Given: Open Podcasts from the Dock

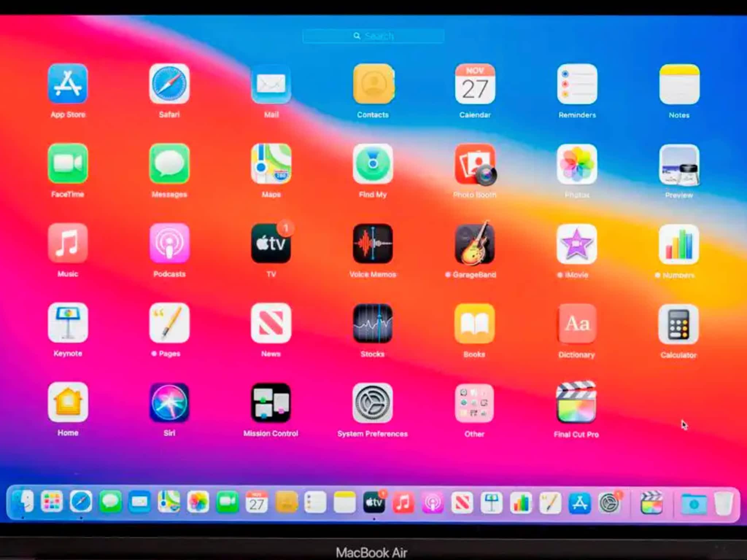Looking at the screenshot, I should pos(433,503).
